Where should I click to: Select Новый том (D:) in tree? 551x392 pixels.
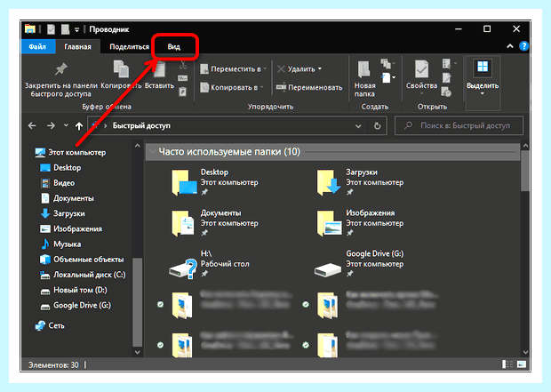coord(74,290)
